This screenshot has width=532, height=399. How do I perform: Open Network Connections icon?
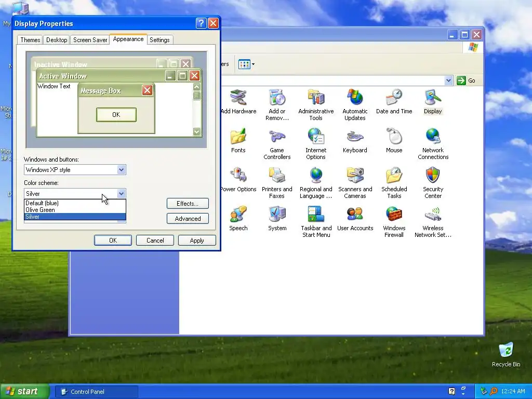tap(433, 144)
